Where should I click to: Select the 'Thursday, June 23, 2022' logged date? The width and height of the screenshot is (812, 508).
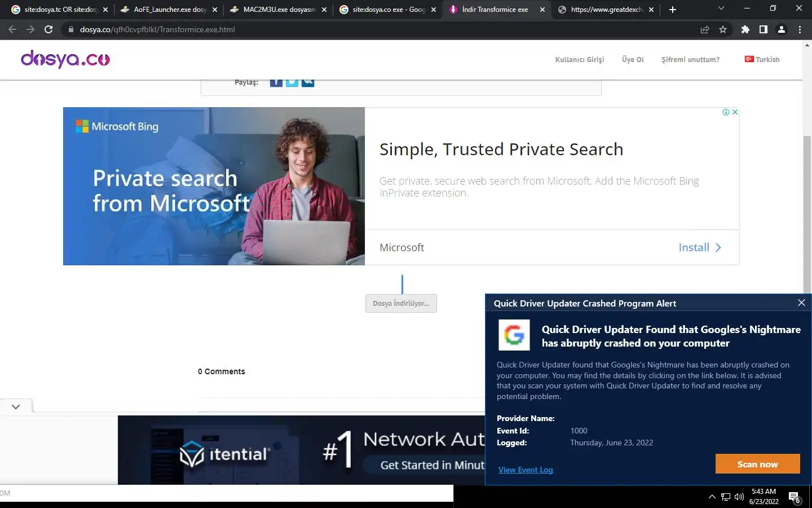point(611,443)
